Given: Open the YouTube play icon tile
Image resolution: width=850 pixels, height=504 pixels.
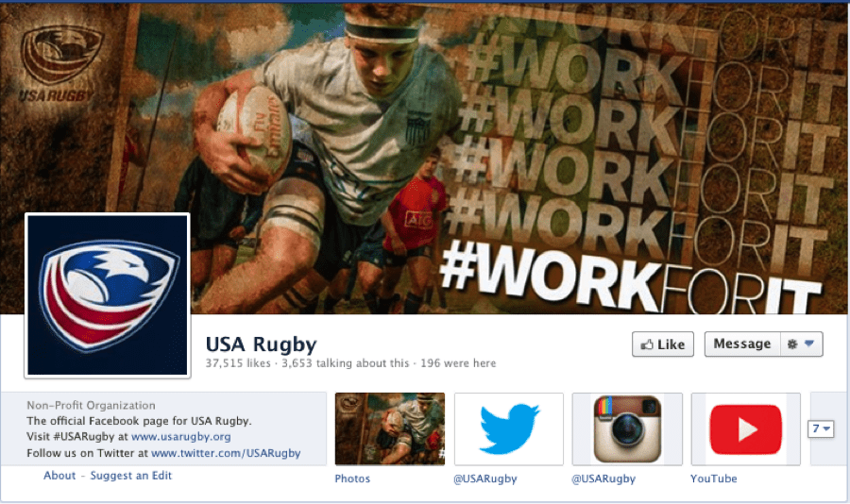Looking at the screenshot, I should pos(745,428).
